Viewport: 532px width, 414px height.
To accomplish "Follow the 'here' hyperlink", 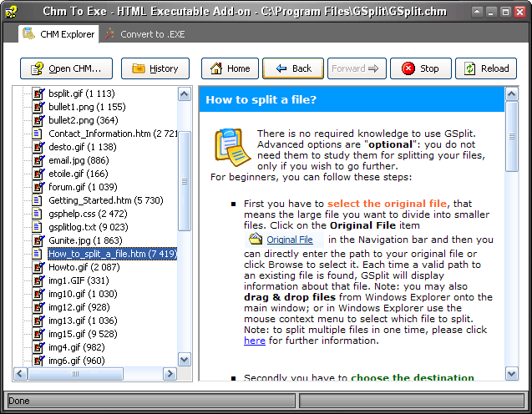I will [255, 341].
